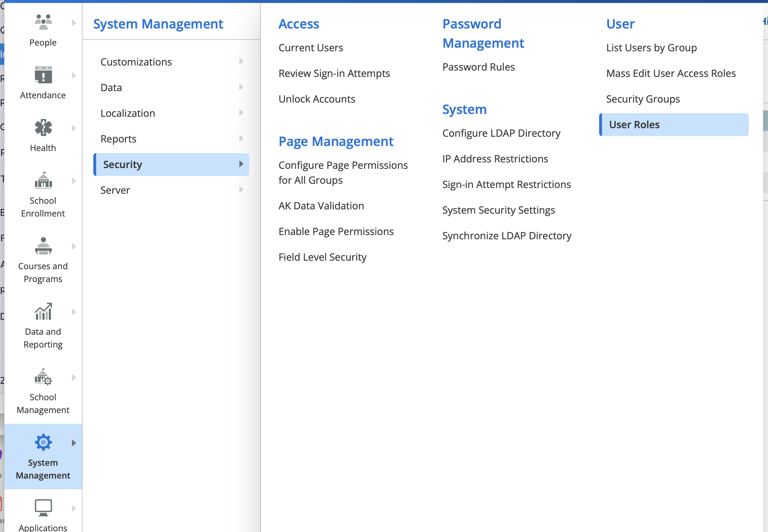Click the Health medical cross icon
768x532 pixels.
pyautogui.click(x=43, y=128)
